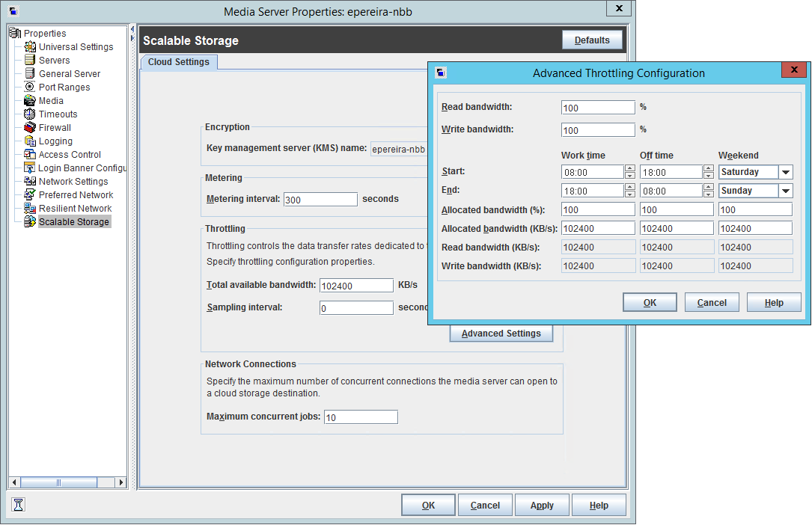Screen dimensions: 812x525
Task: Switch to the Cloud Settings tab
Action: click(x=178, y=62)
